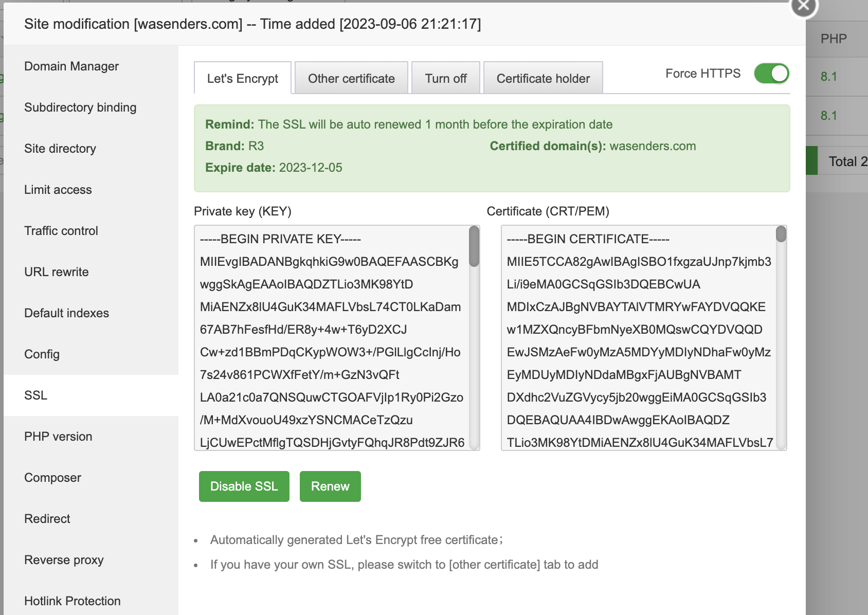Click the Certificate box scrollbar

[781, 234]
